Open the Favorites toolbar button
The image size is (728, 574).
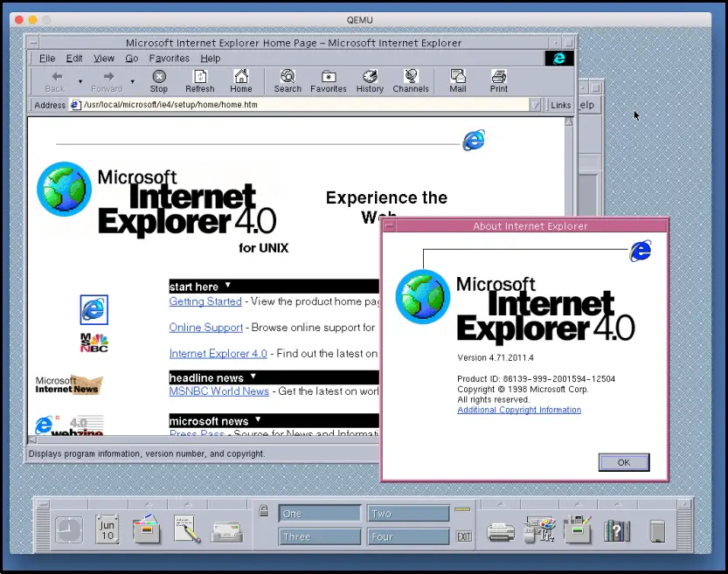[329, 81]
